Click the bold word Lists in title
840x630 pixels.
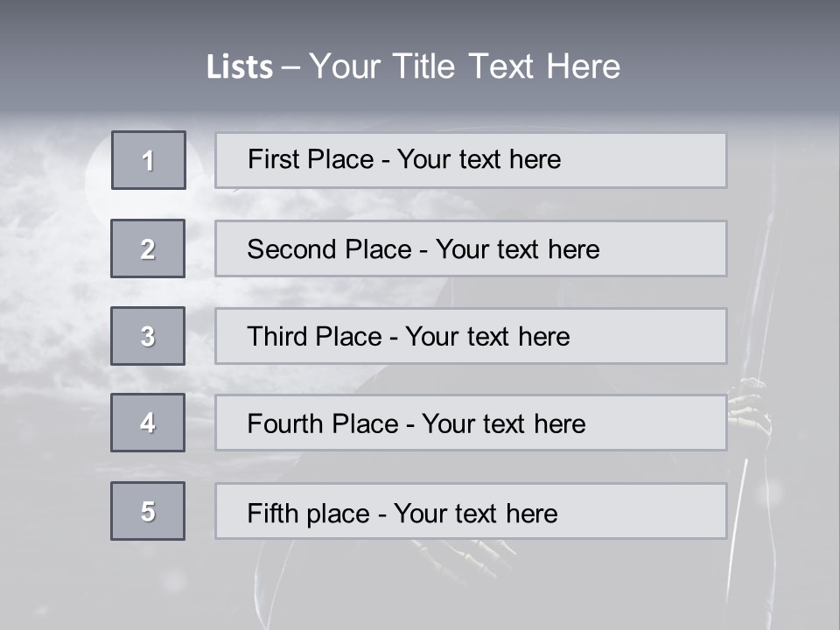(240, 66)
